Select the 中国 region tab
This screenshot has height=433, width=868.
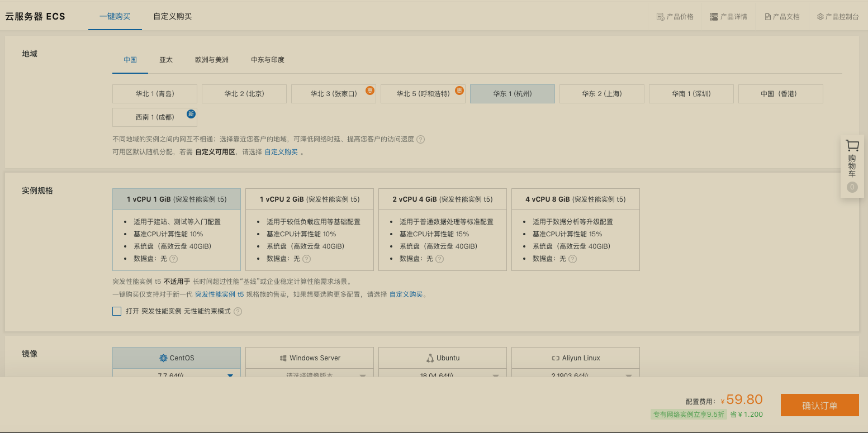130,60
